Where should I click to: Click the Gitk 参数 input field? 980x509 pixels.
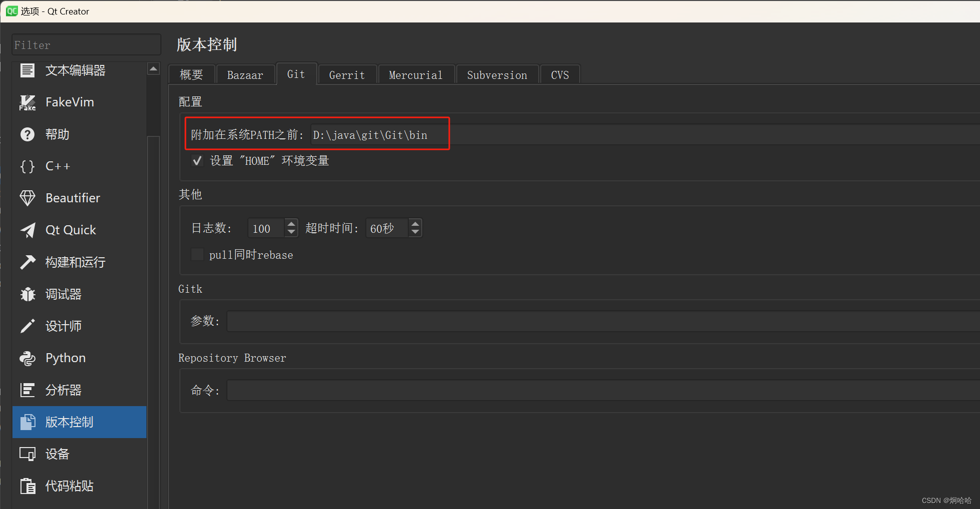(x=603, y=321)
